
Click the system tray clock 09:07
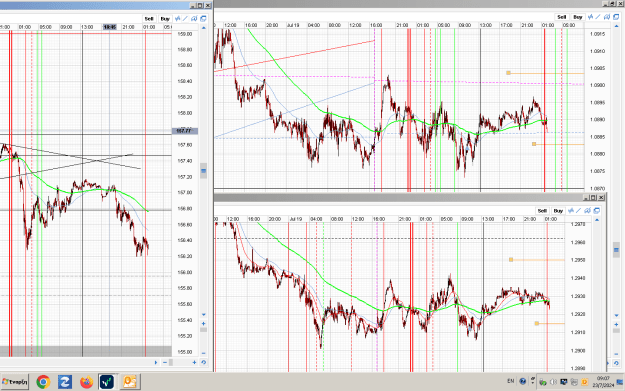pos(603,378)
